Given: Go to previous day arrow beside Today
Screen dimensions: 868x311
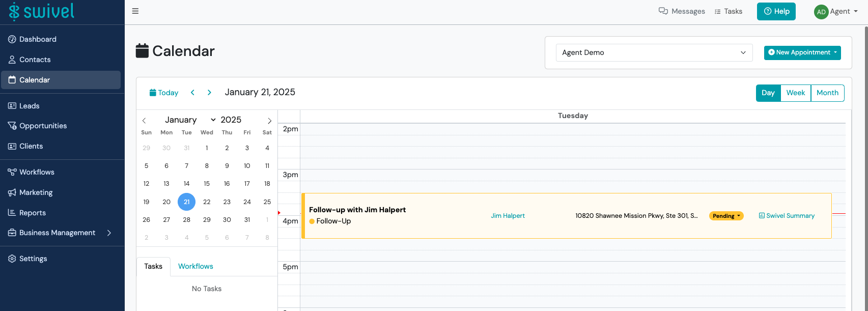Looking at the screenshot, I should tap(192, 93).
